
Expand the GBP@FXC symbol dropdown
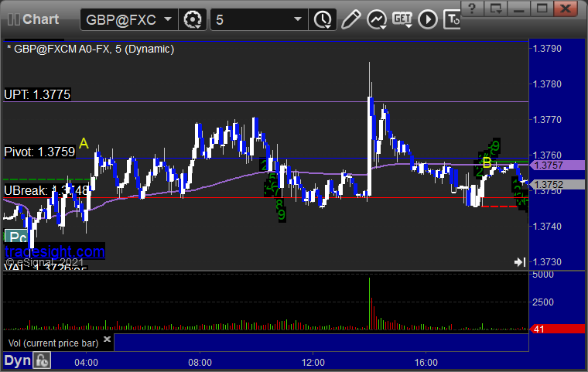pyautogui.click(x=168, y=19)
